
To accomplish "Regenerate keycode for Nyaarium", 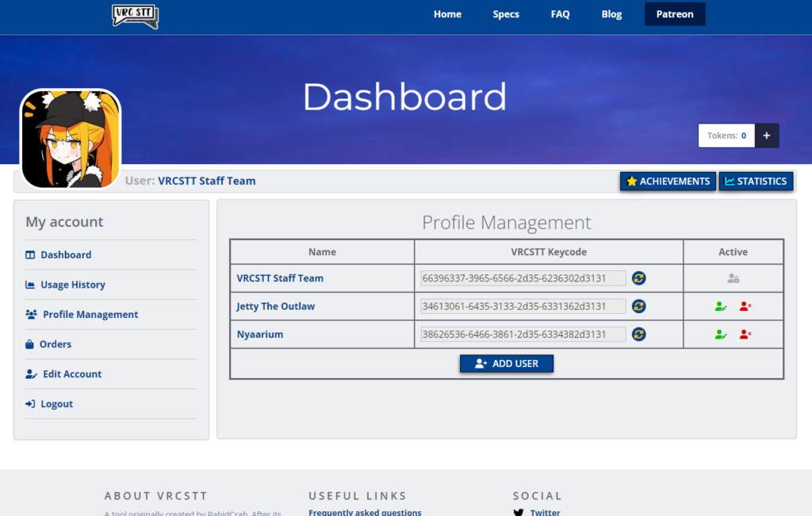I will tap(638, 334).
